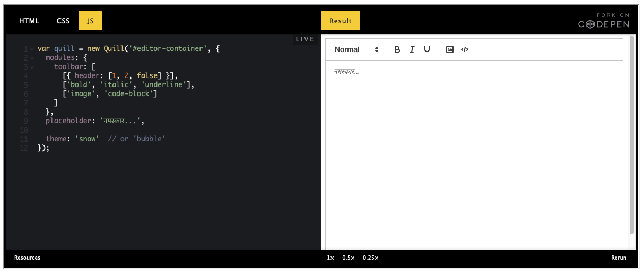
Task: Collapse code fold arrow on line 1
Action: [32, 49]
